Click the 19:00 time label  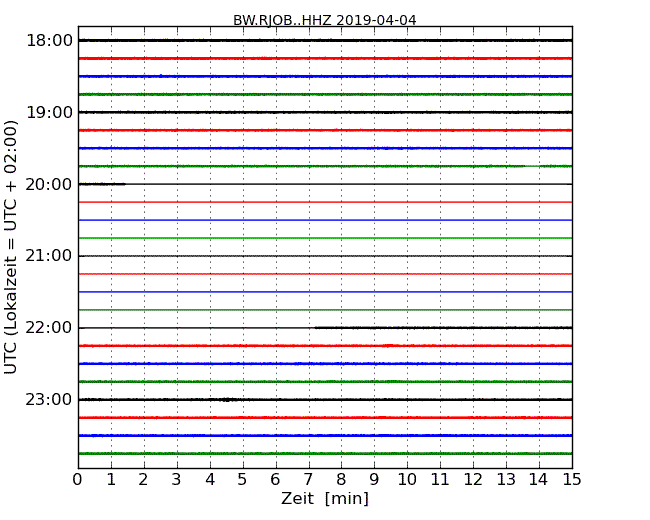pos(49,112)
